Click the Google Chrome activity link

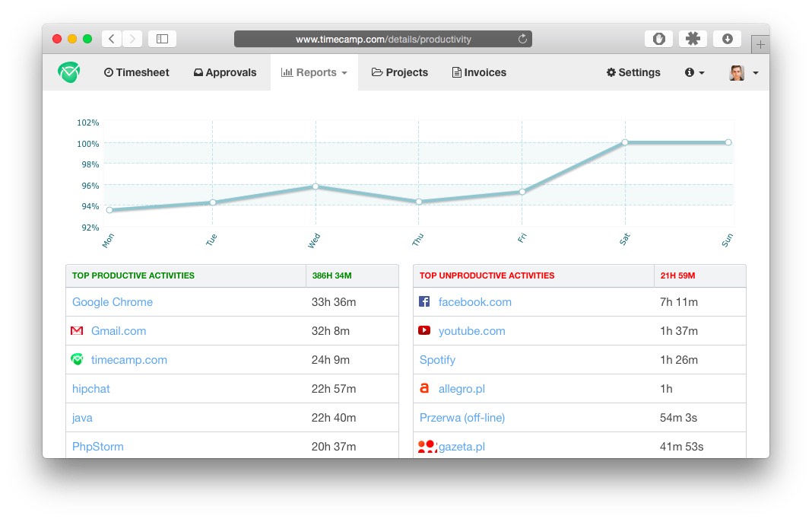113,302
